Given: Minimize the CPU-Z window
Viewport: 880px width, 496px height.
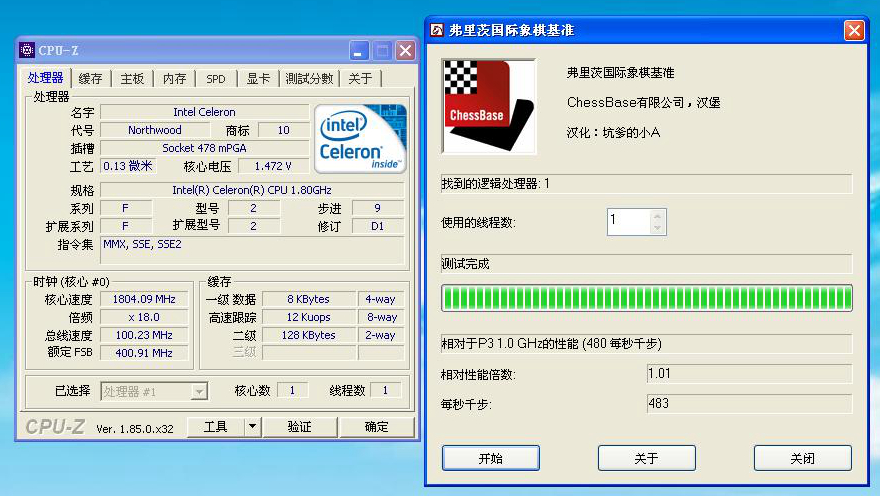Looking at the screenshot, I should [359, 50].
